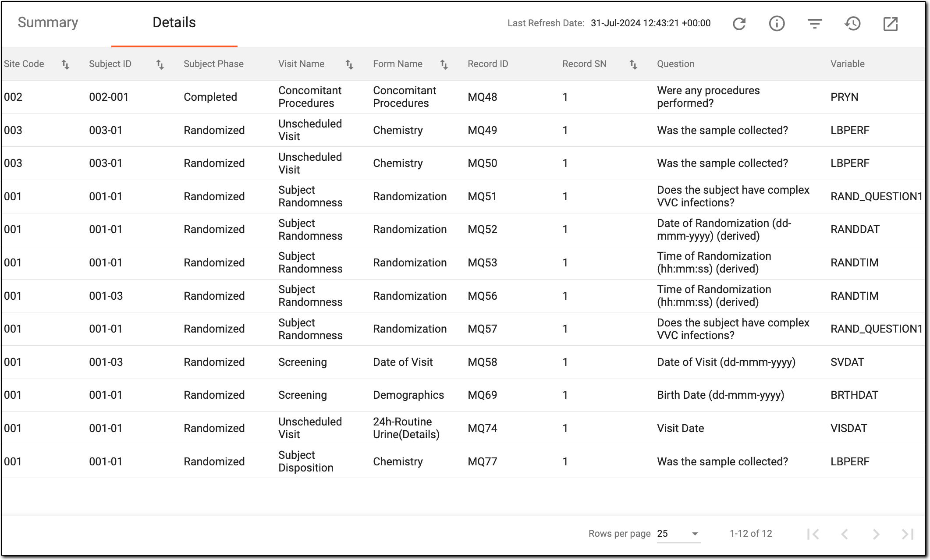Select record ID MQ74
The height and width of the screenshot is (560, 930).
(x=482, y=428)
